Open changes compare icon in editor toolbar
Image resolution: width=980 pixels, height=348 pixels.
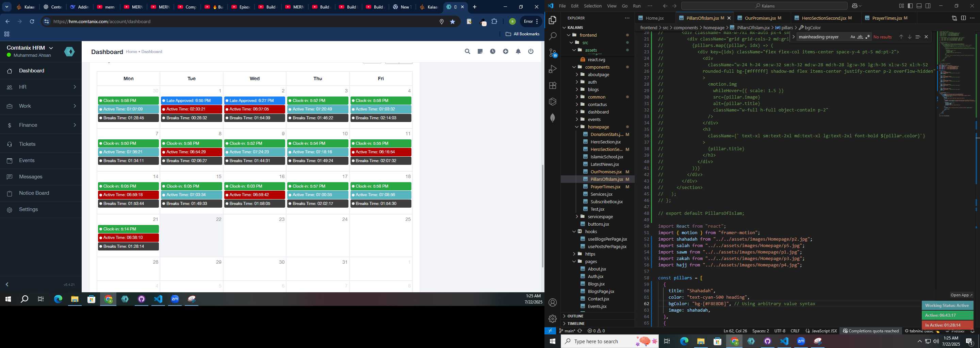click(954, 18)
